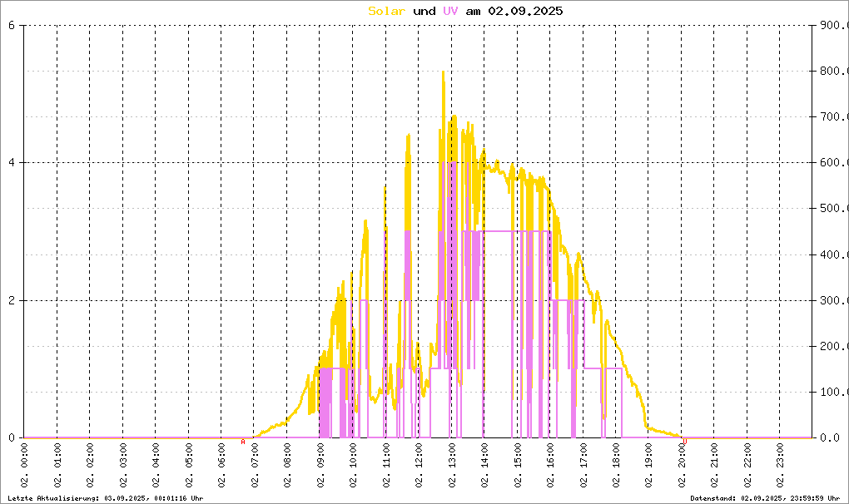Click time label "02. 07:00"
The image size is (849, 504).
(x=255, y=466)
